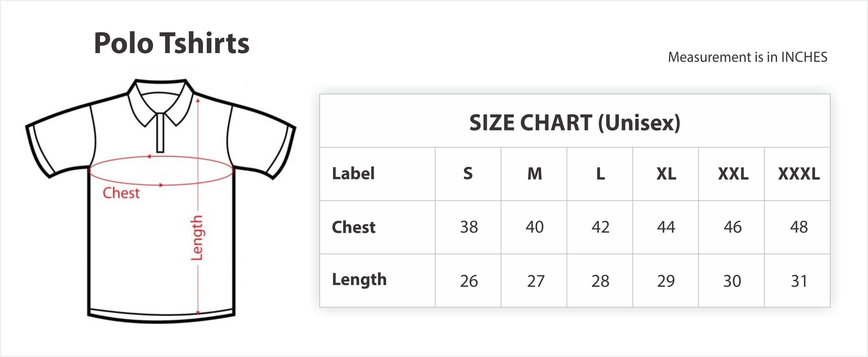Click the Measurement is in INCHES note
Screen dimensions: 868x357
coord(747,57)
